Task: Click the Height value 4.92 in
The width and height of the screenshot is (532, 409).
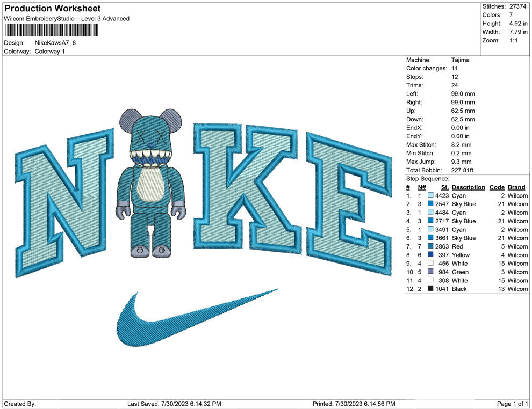Action: pos(518,24)
